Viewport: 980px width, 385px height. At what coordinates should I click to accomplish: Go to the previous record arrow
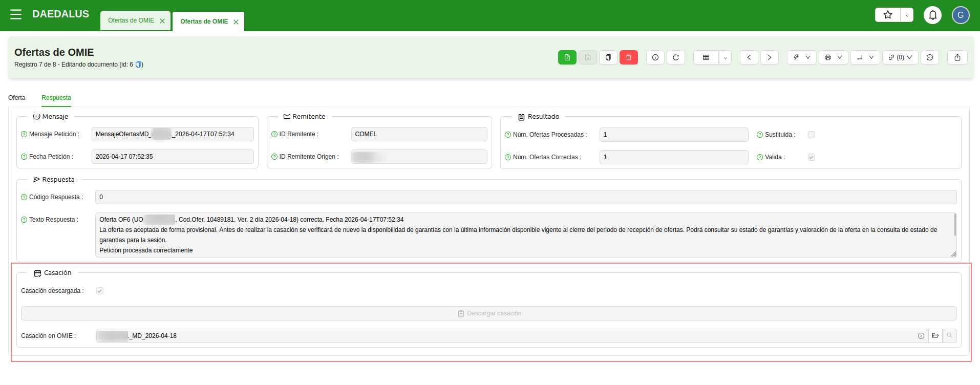coord(749,57)
